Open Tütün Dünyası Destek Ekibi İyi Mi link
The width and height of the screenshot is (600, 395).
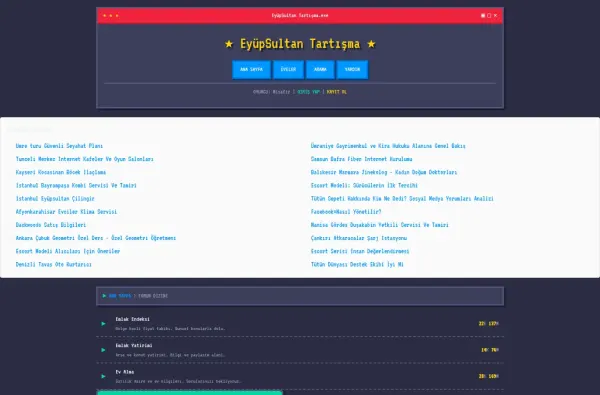coord(357,264)
